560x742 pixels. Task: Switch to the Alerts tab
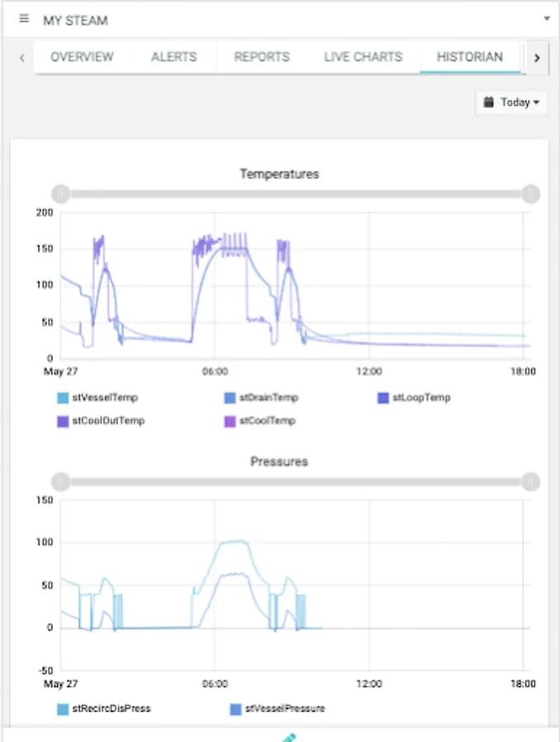[174, 57]
